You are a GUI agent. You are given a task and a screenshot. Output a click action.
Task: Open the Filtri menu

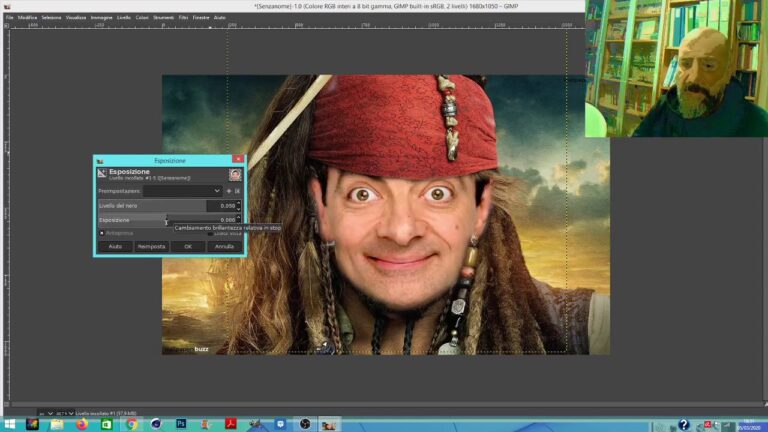[x=183, y=18]
